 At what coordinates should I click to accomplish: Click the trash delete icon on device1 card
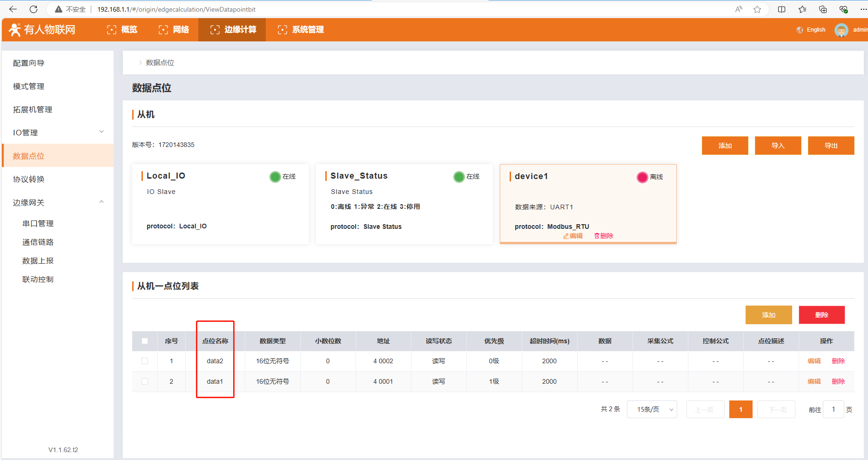(597, 236)
